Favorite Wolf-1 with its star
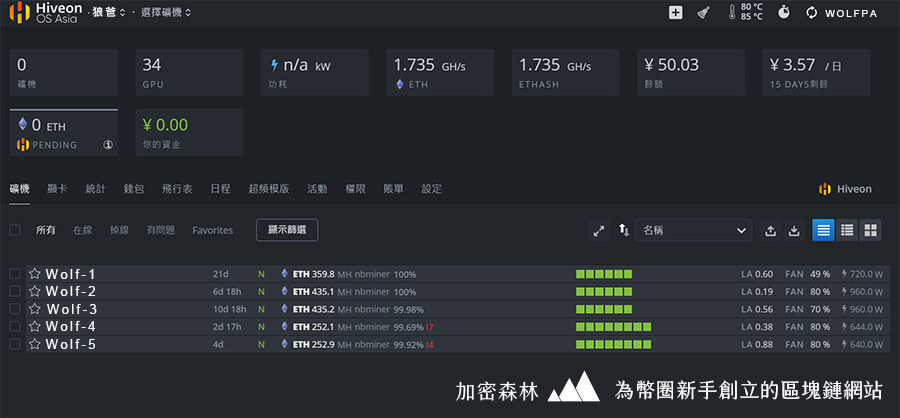Screen dimensions: 900x418 point(35,273)
